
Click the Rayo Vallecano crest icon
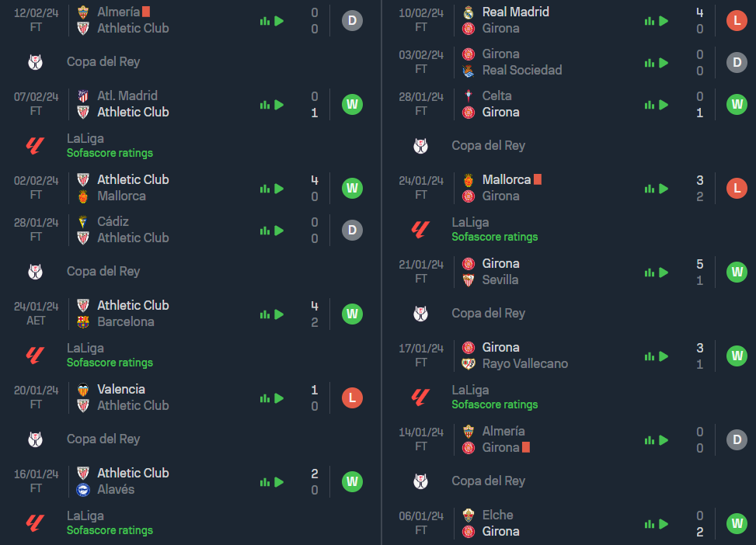coord(469,364)
